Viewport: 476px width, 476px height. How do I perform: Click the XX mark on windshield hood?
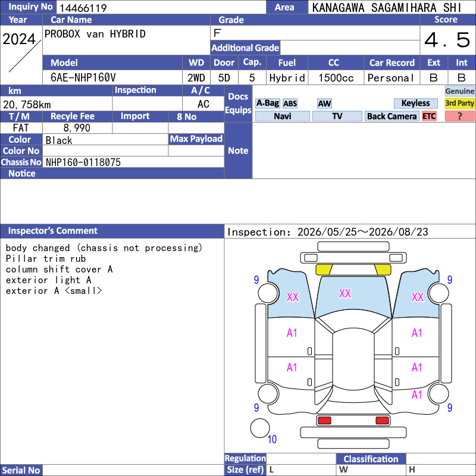[x=345, y=293]
